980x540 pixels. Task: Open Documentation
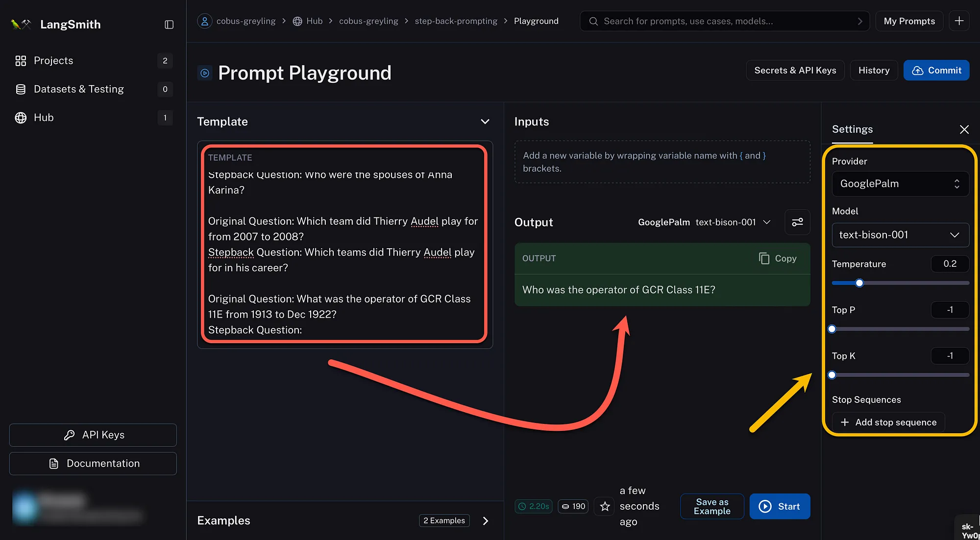93,463
